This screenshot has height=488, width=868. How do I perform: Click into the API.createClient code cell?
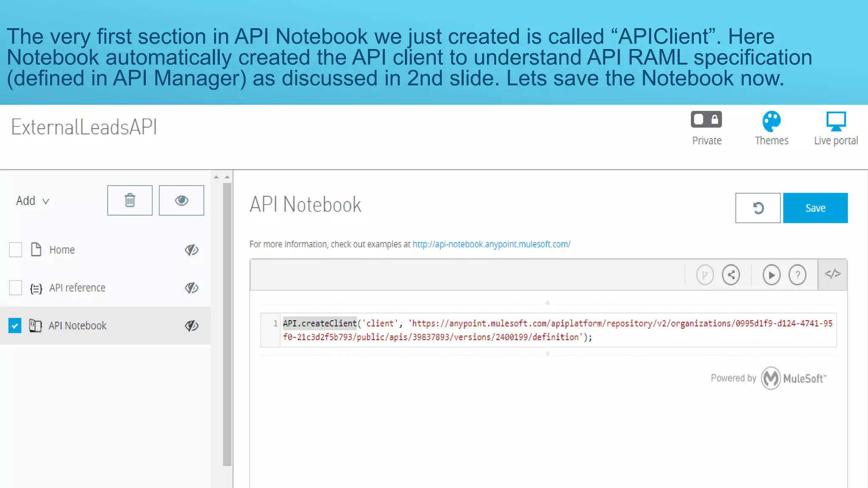pos(558,330)
